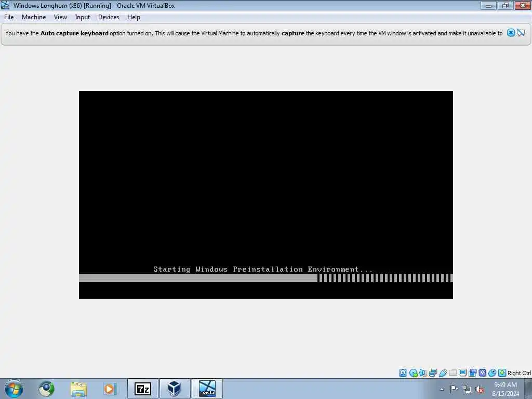Click the mouse integration status icon
This screenshot has height=399, width=532.
(493, 373)
